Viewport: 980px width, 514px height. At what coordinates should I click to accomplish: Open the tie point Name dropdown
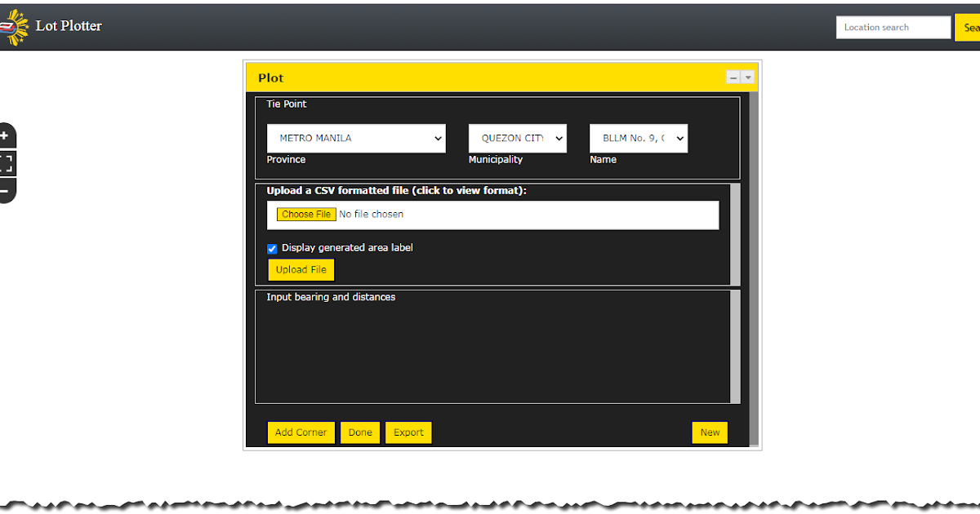pyautogui.click(x=639, y=139)
